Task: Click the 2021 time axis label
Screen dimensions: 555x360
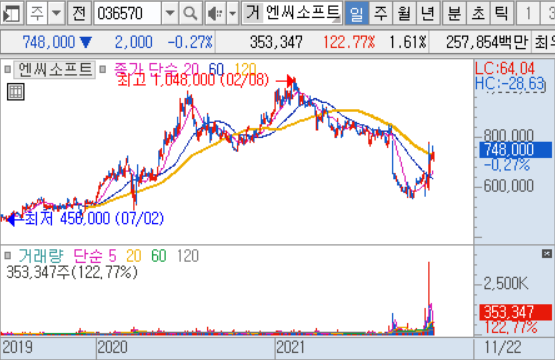Action: click(x=291, y=347)
